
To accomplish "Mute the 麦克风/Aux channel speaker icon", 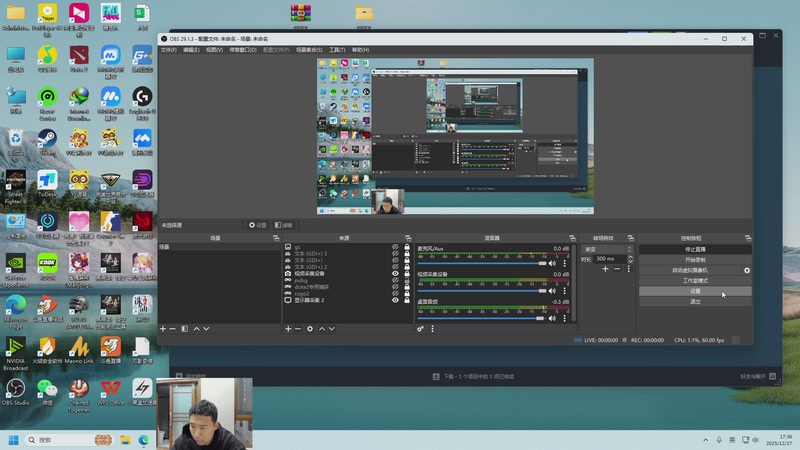I will click(552, 263).
